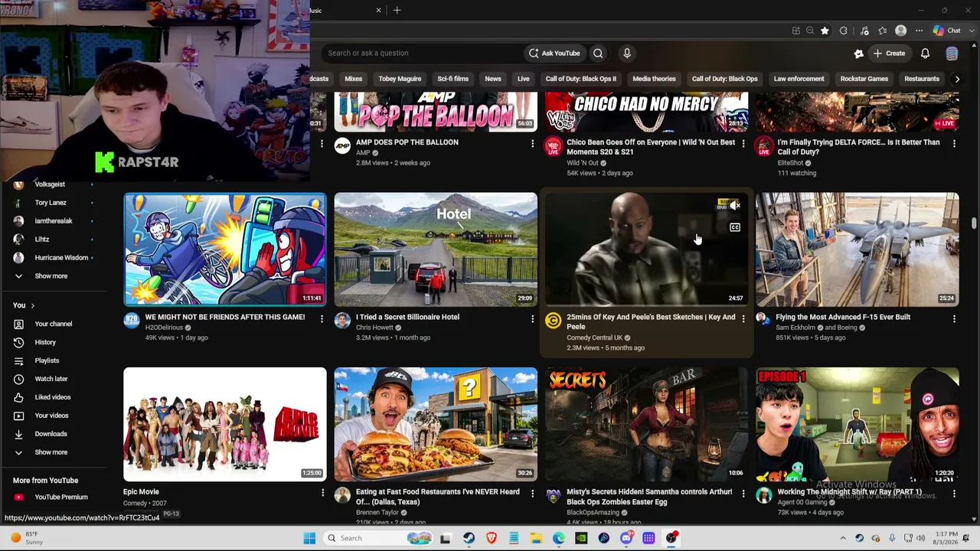Open the Midnight Shift video thumbnail
The width and height of the screenshot is (980, 551).
point(857,425)
